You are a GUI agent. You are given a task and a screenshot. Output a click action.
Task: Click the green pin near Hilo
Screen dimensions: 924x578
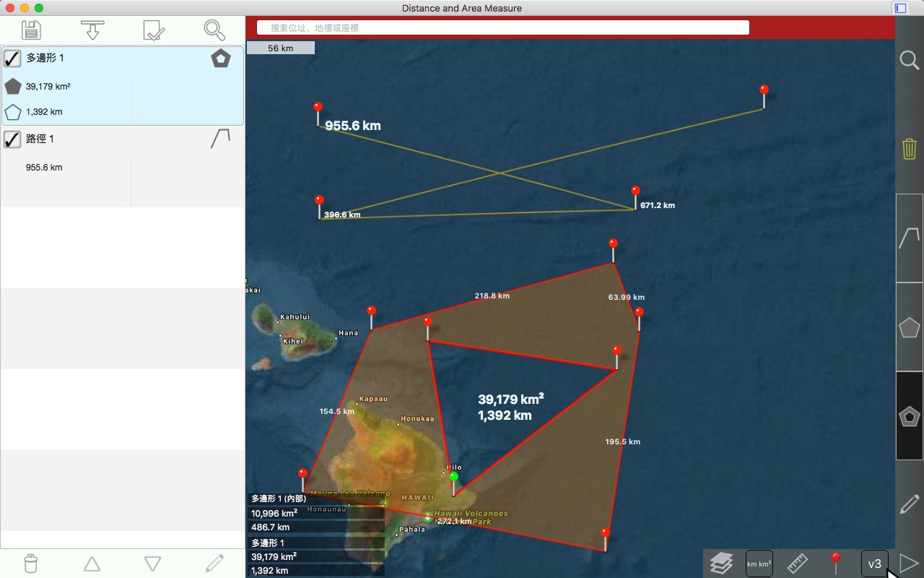[453, 478]
